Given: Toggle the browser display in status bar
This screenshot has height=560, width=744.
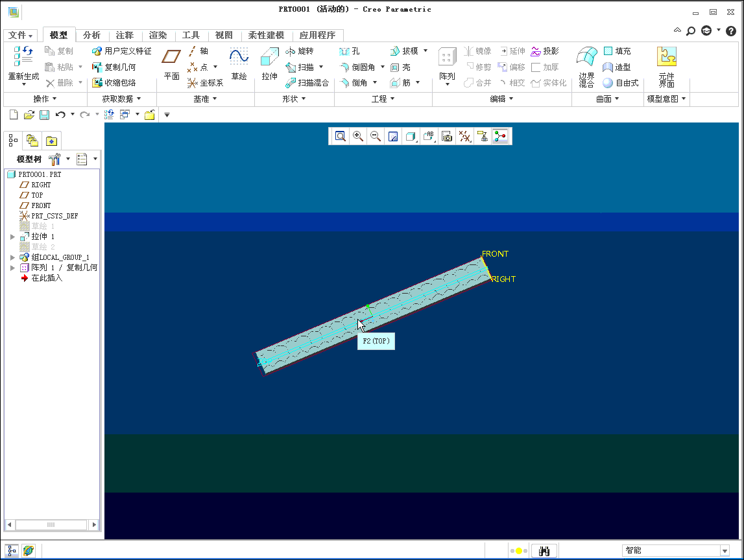Looking at the screenshot, I should pyautogui.click(x=29, y=551).
